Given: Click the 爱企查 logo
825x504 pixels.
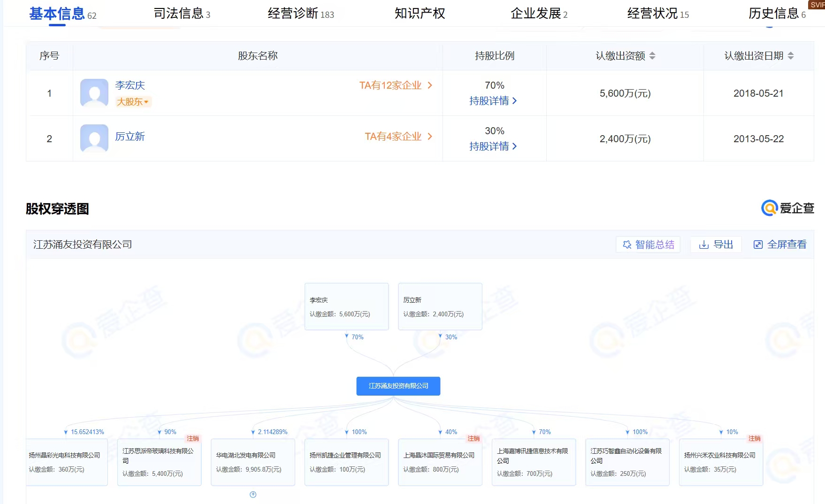Looking at the screenshot, I should point(787,208).
